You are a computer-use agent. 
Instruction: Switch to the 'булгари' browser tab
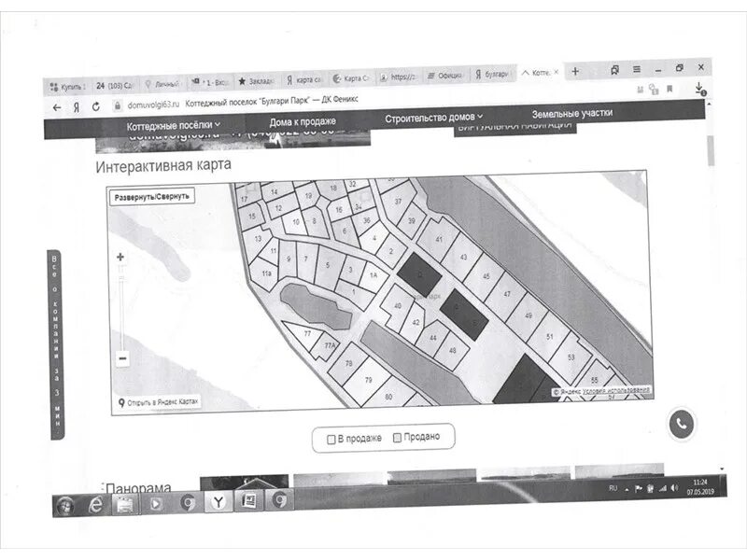tap(493, 75)
